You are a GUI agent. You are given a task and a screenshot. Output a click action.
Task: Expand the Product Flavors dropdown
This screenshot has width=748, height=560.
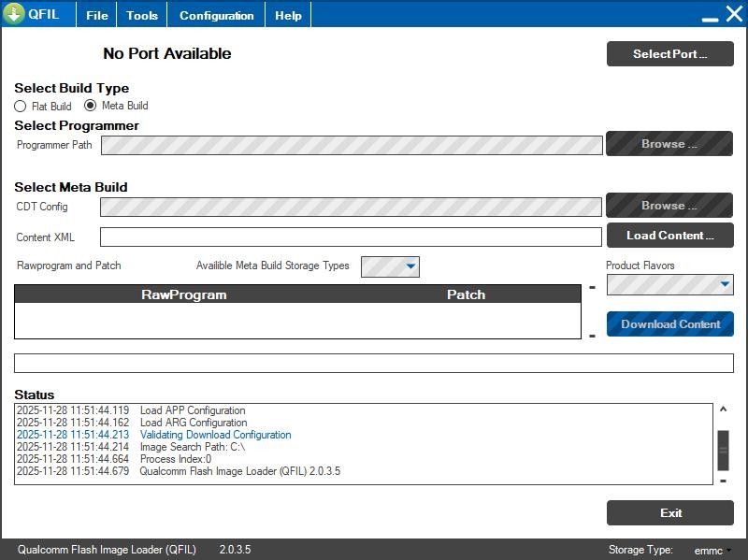(x=669, y=285)
